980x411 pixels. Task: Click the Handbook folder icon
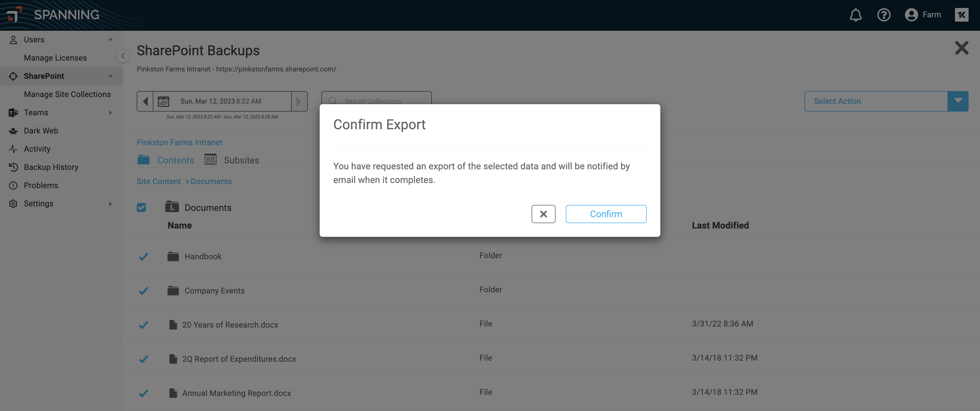[x=173, y=256]
